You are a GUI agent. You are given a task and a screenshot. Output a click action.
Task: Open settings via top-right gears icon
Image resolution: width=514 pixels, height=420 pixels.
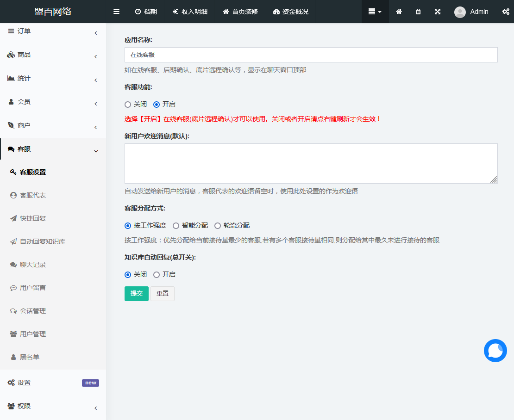tap(506, 12)
